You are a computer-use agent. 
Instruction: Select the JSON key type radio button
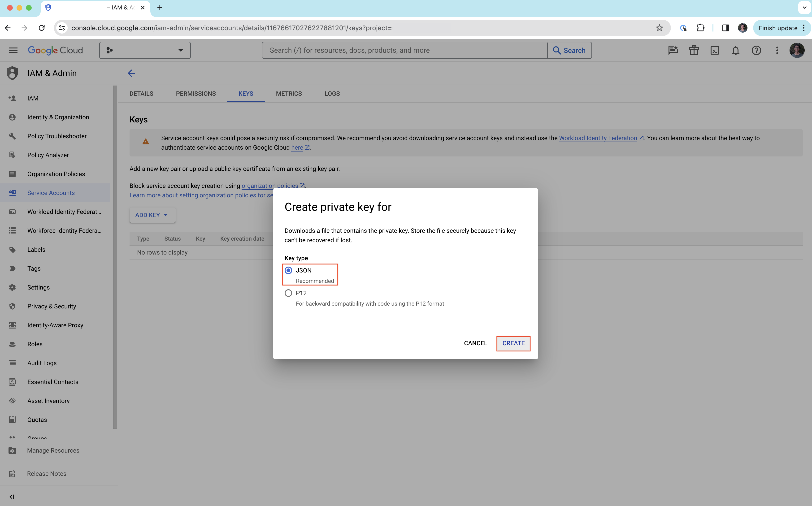point(288,270)
